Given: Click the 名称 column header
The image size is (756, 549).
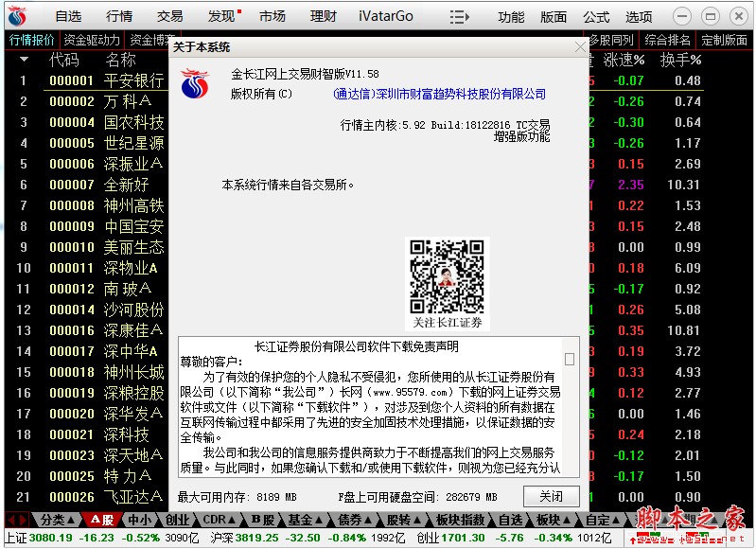Looking at the screenshot, I should click(x=120, y=60).
